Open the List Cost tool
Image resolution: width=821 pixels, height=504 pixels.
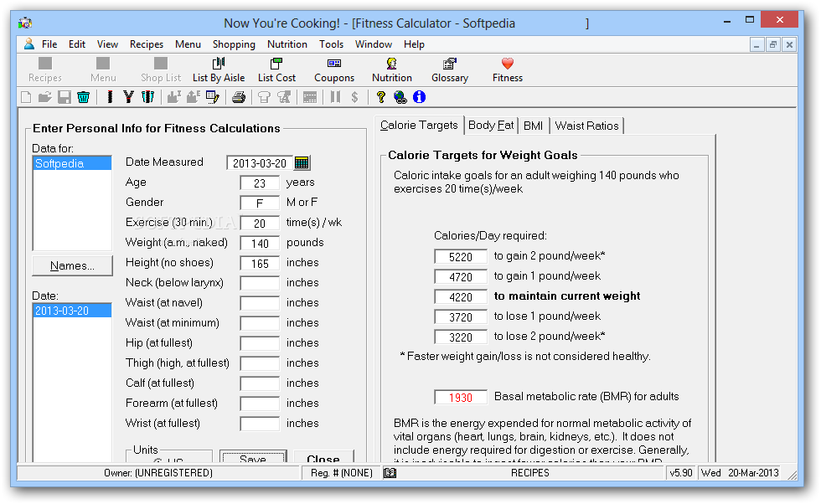click(x=276, y=69)
